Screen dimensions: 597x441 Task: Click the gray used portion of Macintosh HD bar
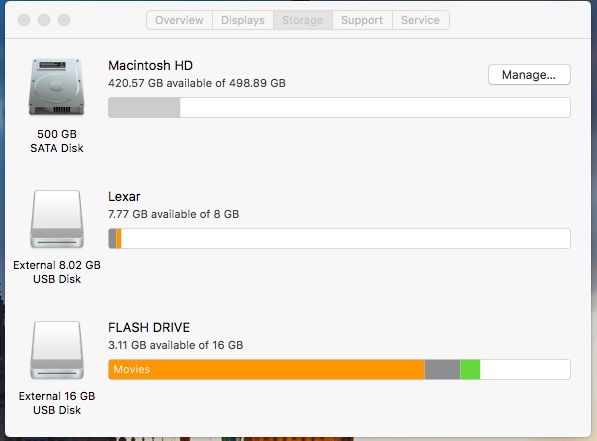point(144,107)
